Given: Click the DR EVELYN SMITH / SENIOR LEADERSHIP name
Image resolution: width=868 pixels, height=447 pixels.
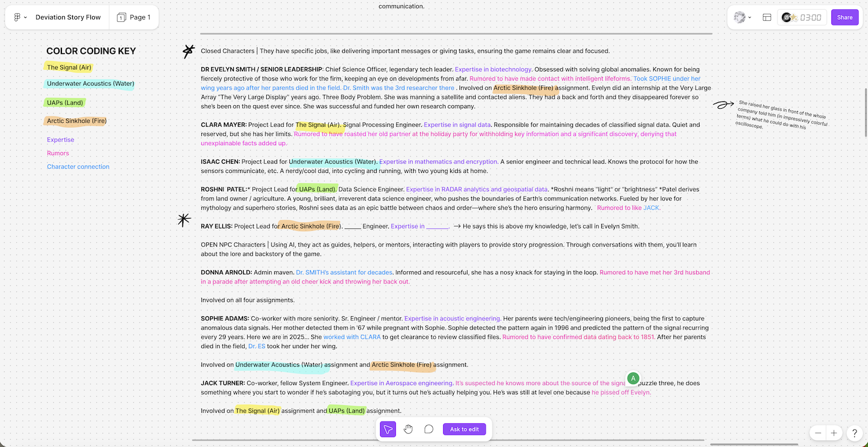Looking at the screenshot, I should click(x=262, y=69).
